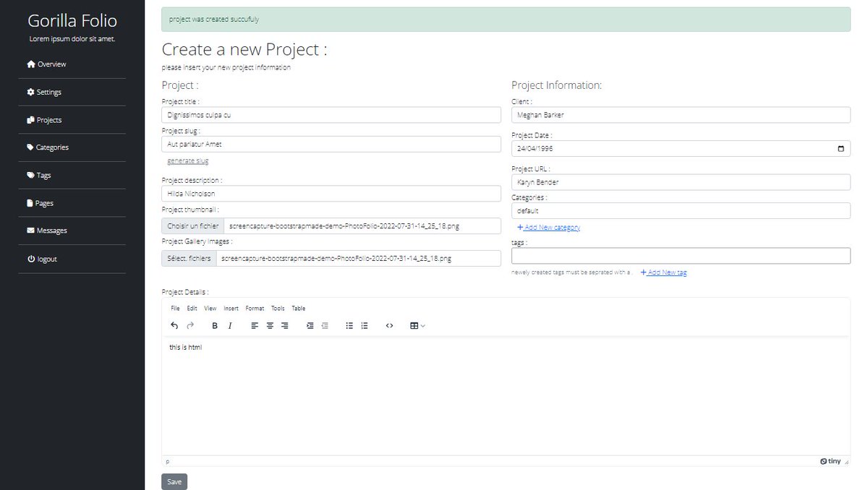Click the Insert Table icon
The width and height of the screenshot is (868, 490).
click(414, 325)
